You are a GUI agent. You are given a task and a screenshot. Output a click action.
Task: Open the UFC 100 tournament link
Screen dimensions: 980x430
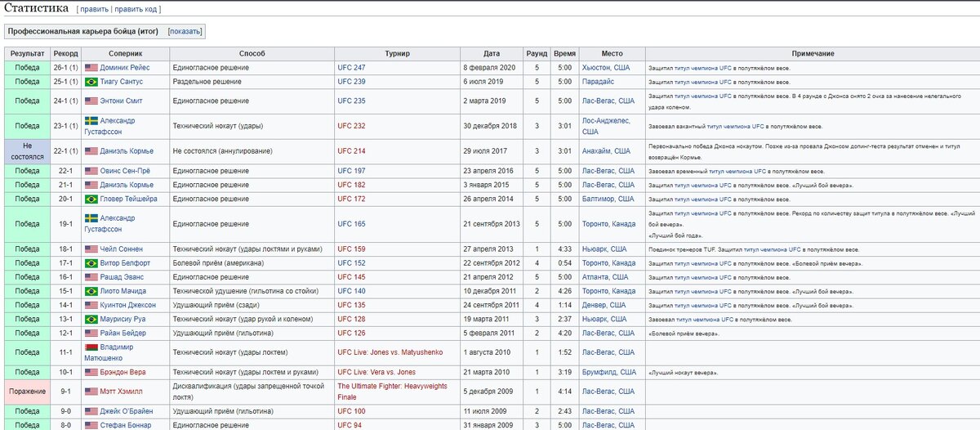[x=352, y=411]
